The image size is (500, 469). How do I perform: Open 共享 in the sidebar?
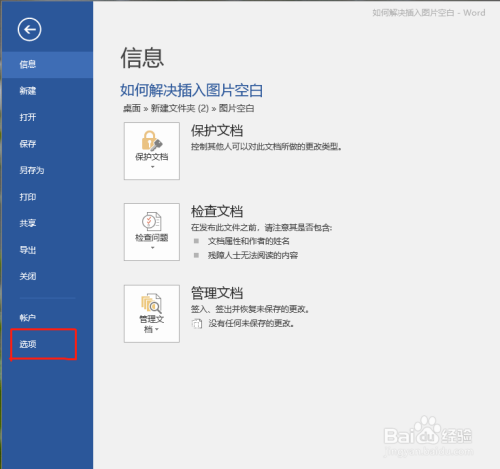coord(47,223)
